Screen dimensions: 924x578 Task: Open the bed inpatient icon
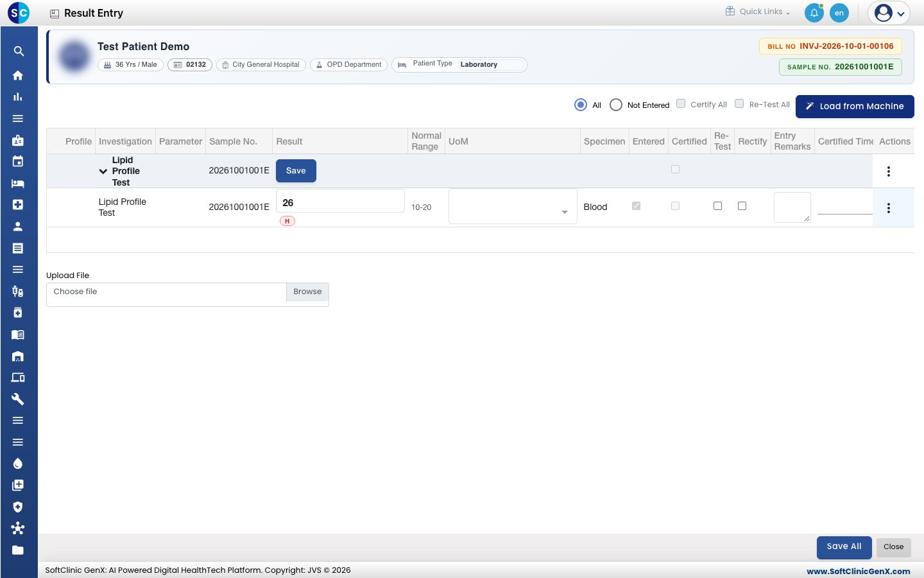(18, 183)
